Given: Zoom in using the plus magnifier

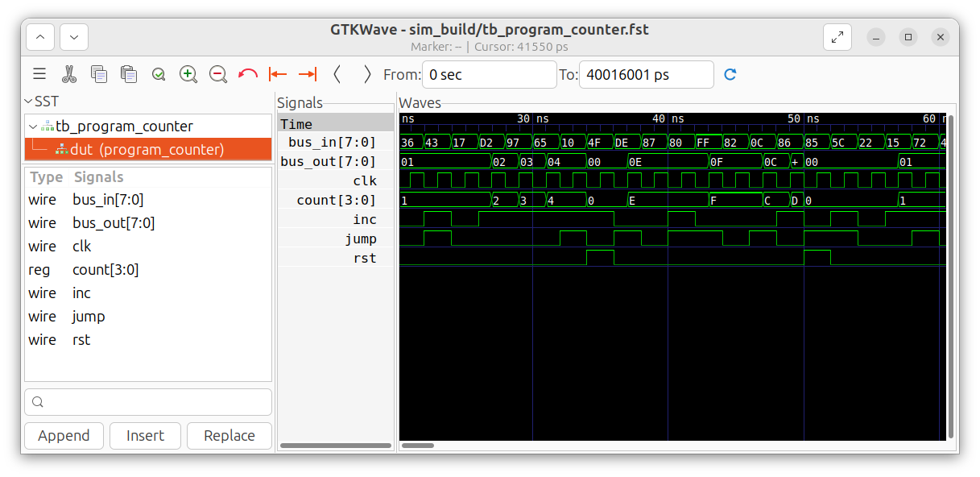Looking at the screenshot, I should click(188, 74).
